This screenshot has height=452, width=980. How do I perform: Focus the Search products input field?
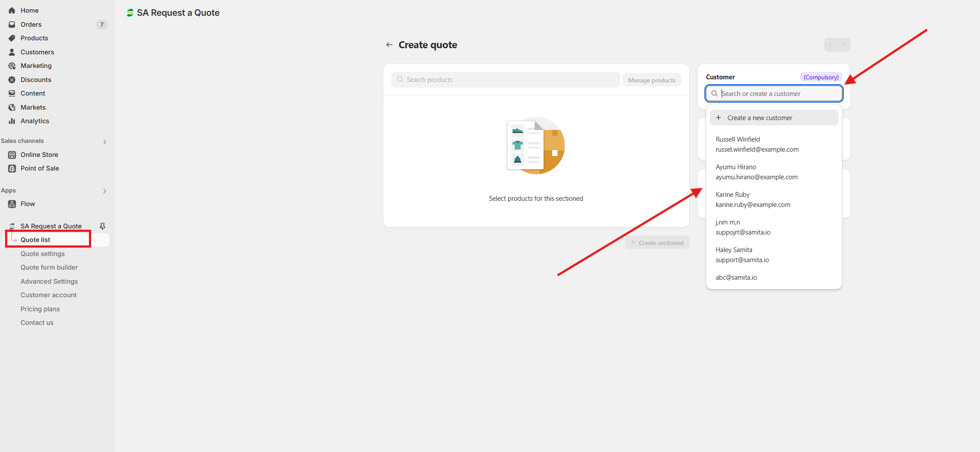[x=506, y=80]
